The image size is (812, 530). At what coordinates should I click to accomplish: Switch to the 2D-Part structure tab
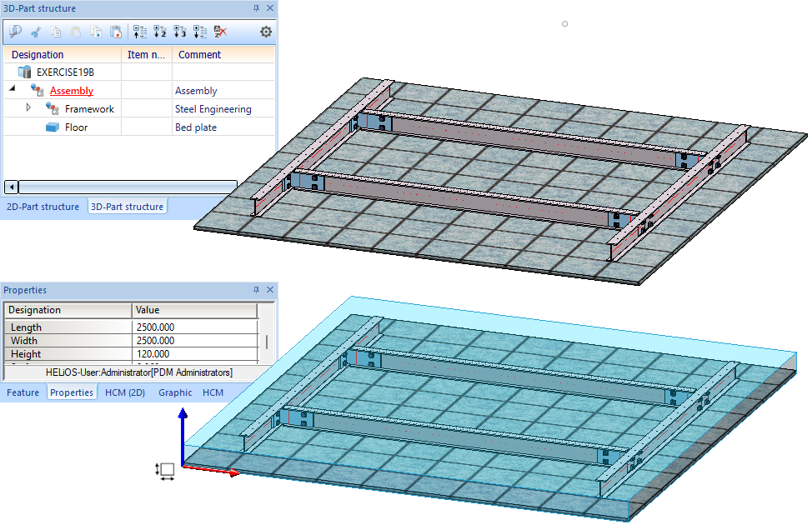click(x=43, y=207)
